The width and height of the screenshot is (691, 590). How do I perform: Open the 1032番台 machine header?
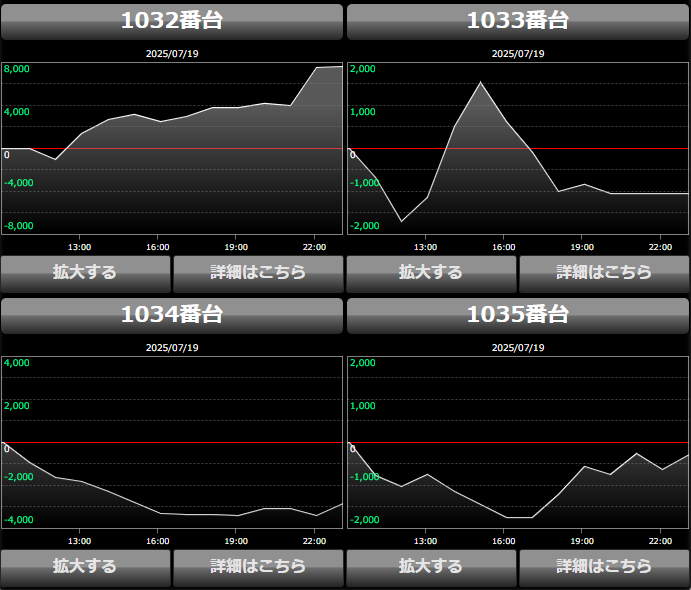(172, 22)
